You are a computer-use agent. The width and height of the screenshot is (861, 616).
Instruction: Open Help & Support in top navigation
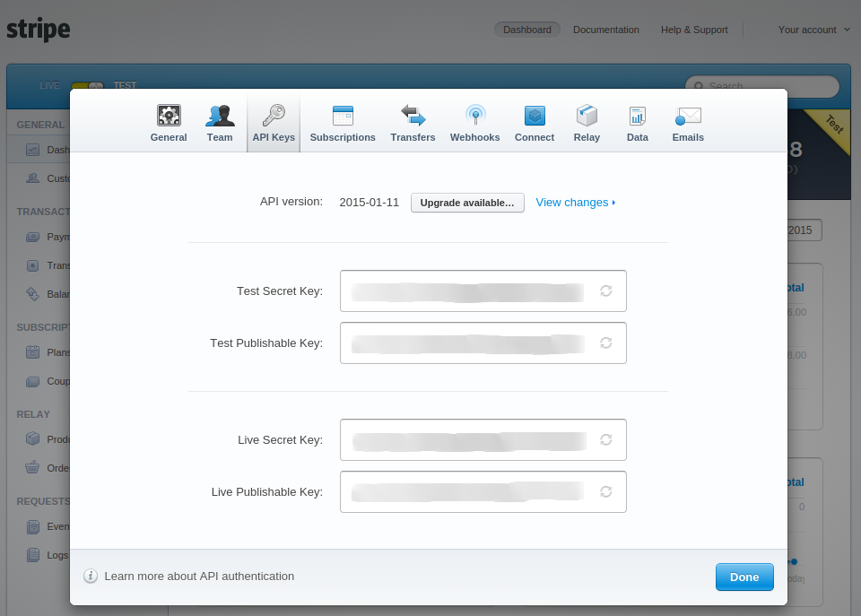(x=694, y=30)
